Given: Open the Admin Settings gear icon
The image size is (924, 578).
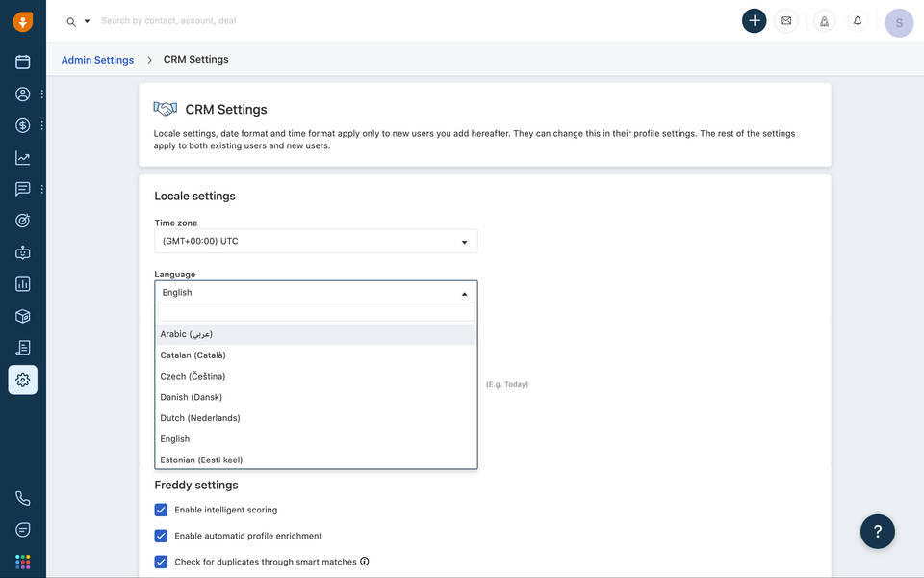Looking at the screenshot, I should click(x=22, y=380).
